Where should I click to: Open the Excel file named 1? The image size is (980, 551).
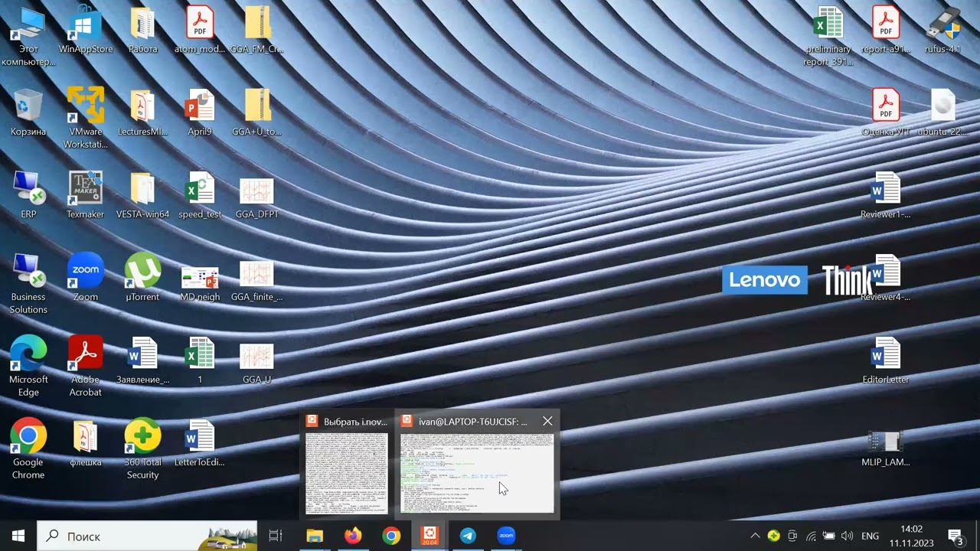tap(200, 361)
